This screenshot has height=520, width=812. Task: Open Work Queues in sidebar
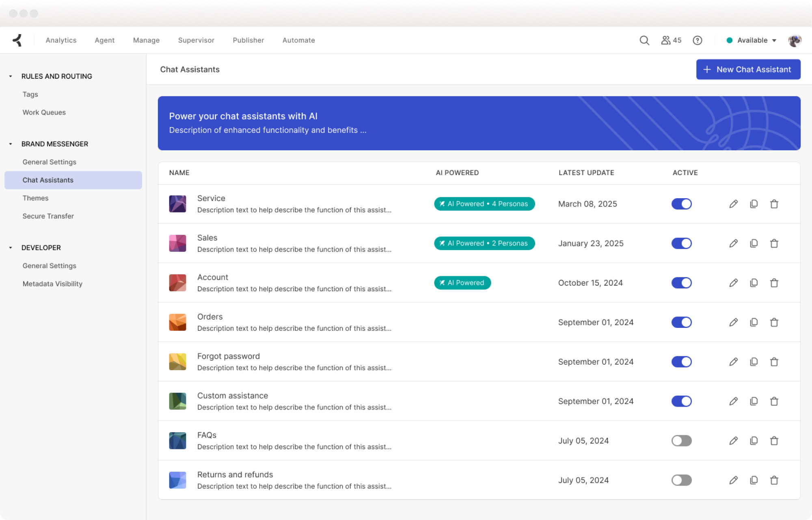tap(44, 113)
